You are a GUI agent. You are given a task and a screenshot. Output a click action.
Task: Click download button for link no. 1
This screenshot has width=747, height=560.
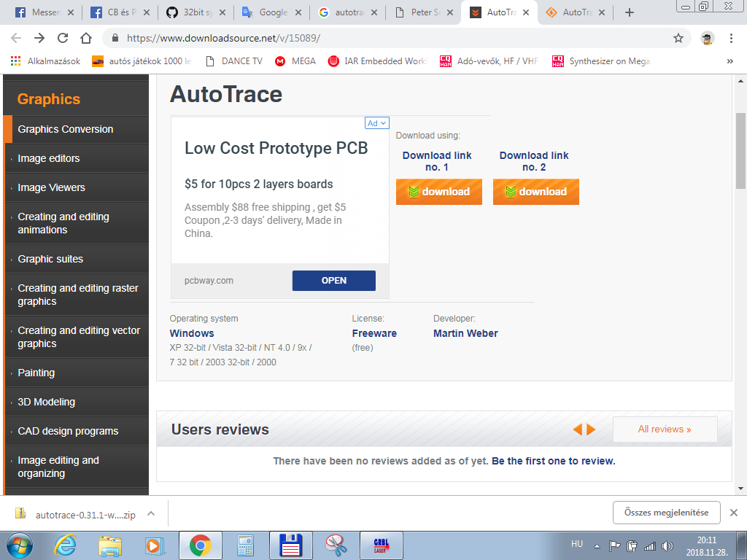(438, 192)
